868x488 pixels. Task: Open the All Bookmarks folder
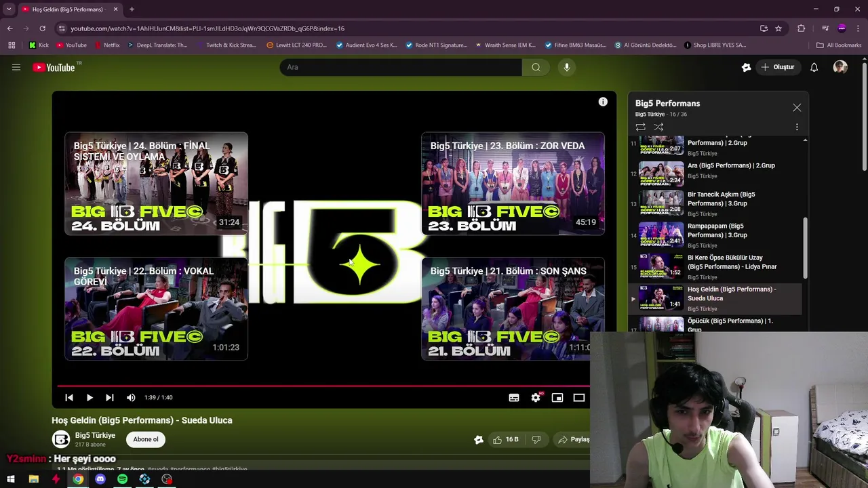click(839, 45)
